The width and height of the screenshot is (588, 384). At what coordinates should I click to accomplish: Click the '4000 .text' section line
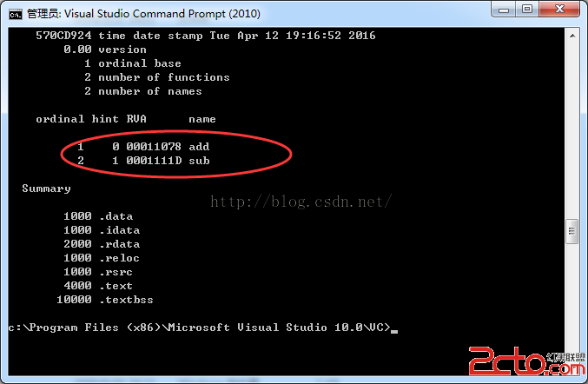(x=98, y=286)
